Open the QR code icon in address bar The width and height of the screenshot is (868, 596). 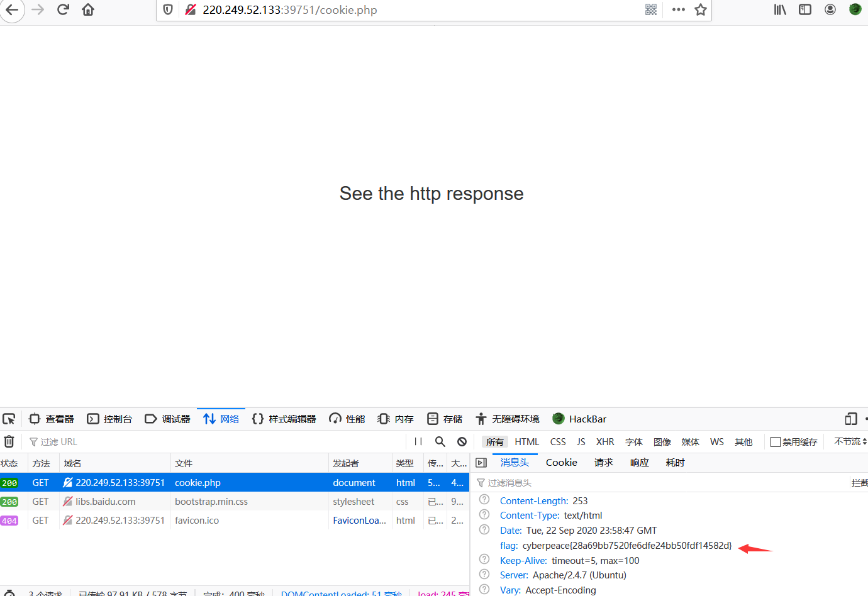click(x=651, y=9)
